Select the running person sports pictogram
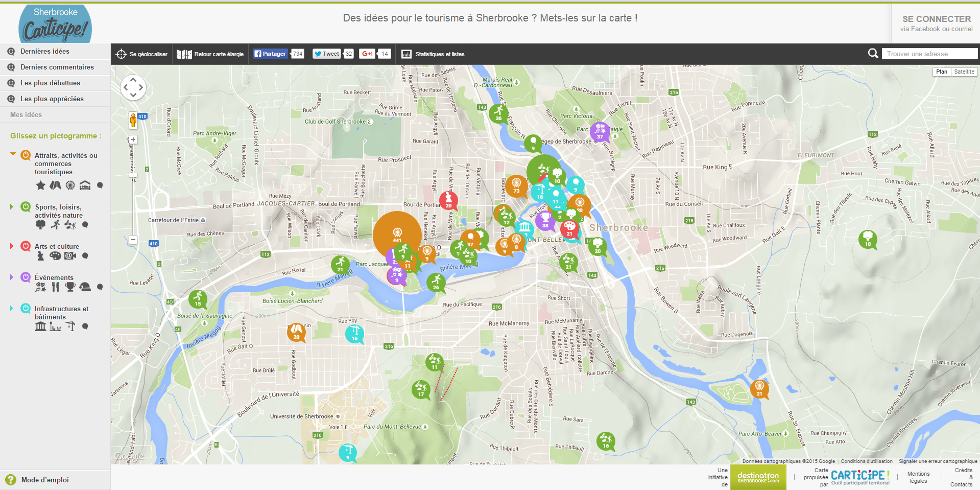Screen dimensions: 980x490 pos(55,225)
